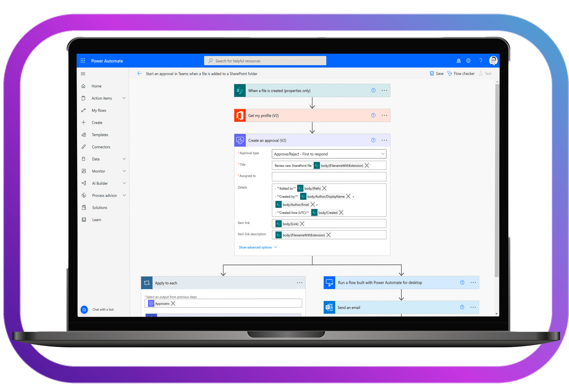Screen dimensions: 569x392
Task: Click the vertical canvas scrollbar
Action: pos(497,180)
